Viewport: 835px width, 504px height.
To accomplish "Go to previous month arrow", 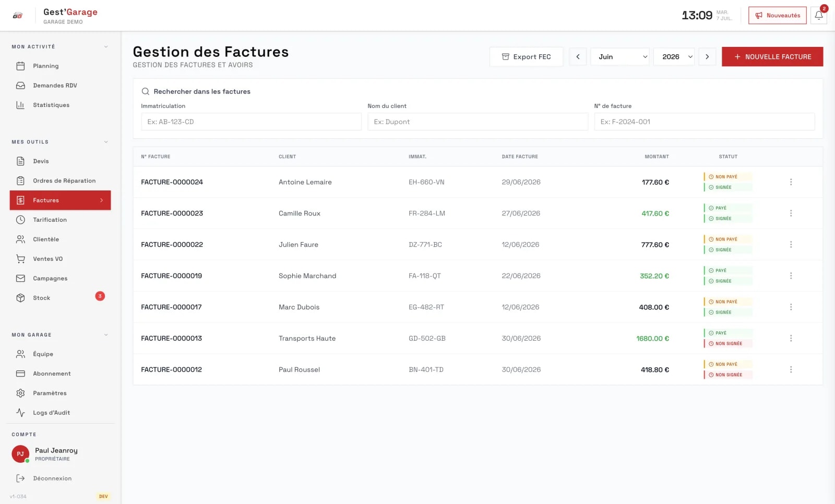I will 578,57.
